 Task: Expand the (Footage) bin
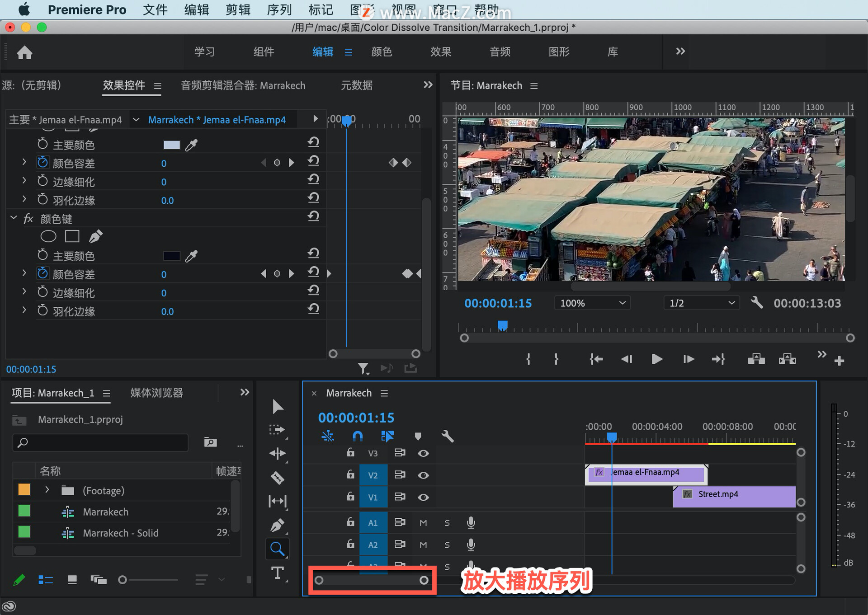tap(47, 490)
